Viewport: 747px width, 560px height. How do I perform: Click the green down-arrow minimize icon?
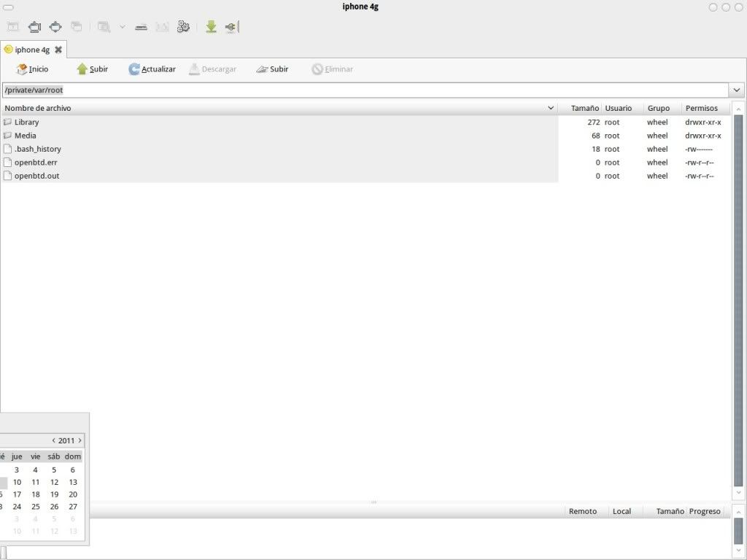[x=211, y=27]
